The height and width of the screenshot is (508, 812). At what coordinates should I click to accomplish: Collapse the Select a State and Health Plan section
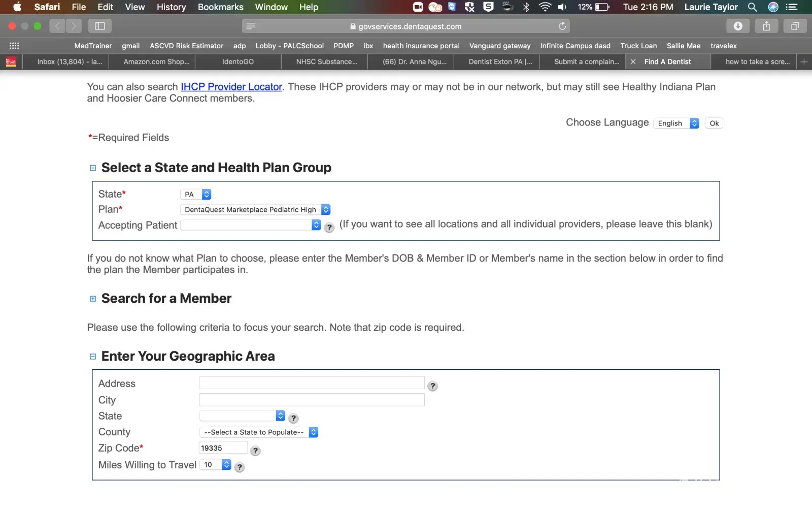pyautogui.click(x=93, y=168)
